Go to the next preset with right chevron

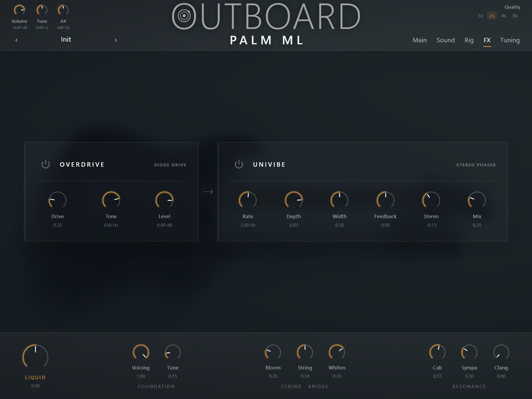(x=116, y=40)
